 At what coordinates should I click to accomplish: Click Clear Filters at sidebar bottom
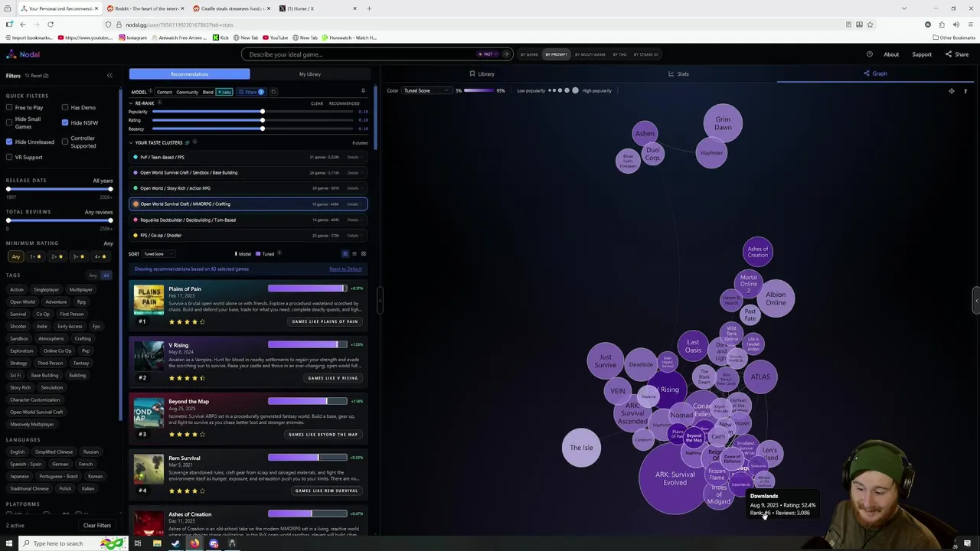point(97,526)
